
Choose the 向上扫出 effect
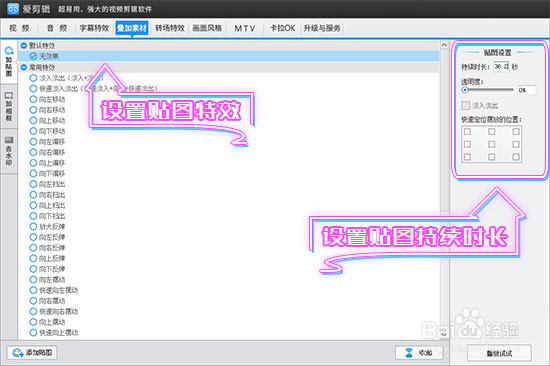tap(33, 205)
